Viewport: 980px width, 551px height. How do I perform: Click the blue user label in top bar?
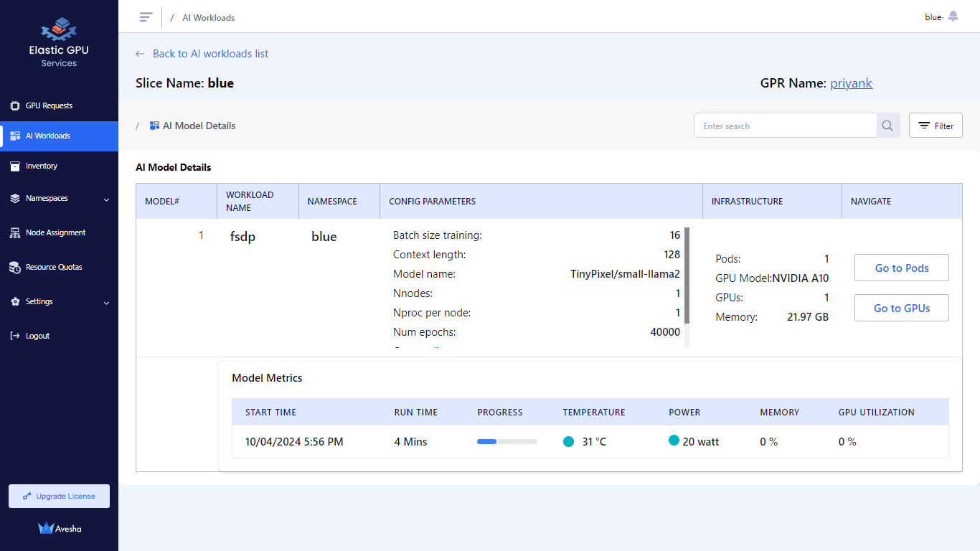933,17
